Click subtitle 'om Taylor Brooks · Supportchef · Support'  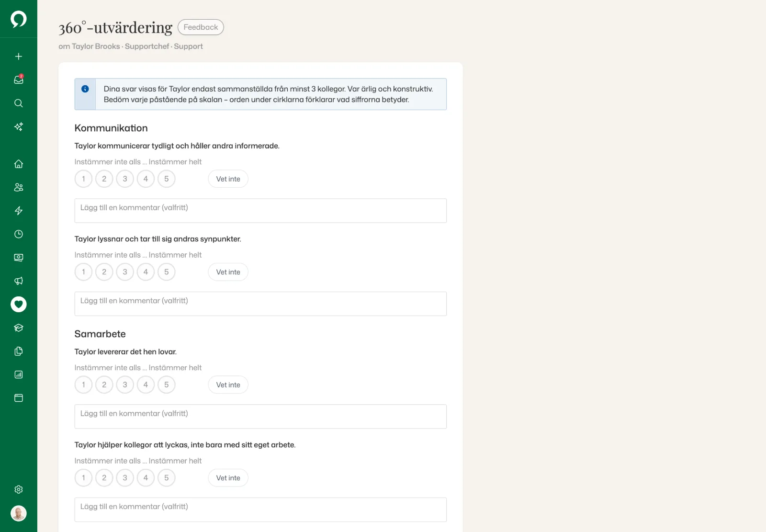pyautogui.click(x=131, y=46)
